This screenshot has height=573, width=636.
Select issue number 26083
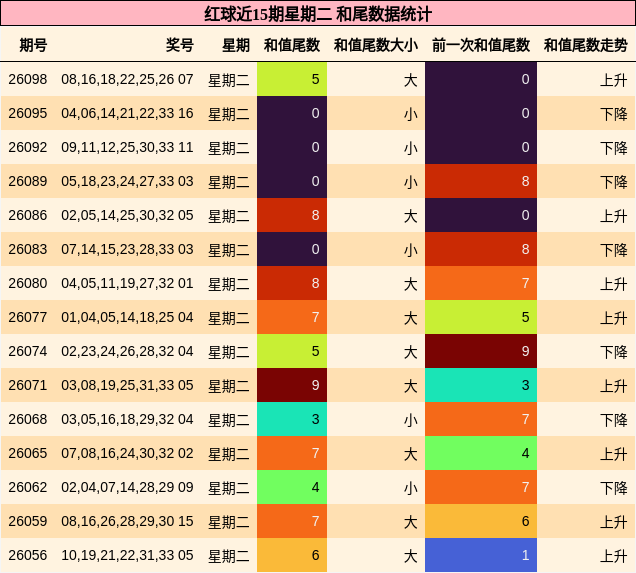click(x=28, y=249)
